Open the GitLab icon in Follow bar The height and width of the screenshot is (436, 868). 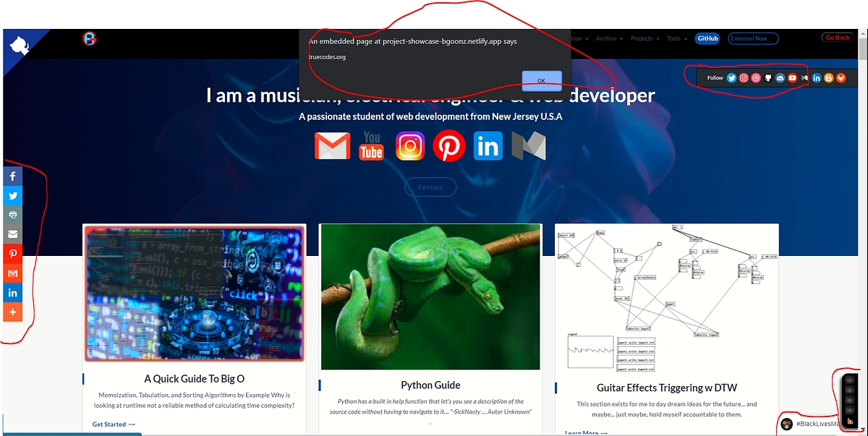click(841, 78)
